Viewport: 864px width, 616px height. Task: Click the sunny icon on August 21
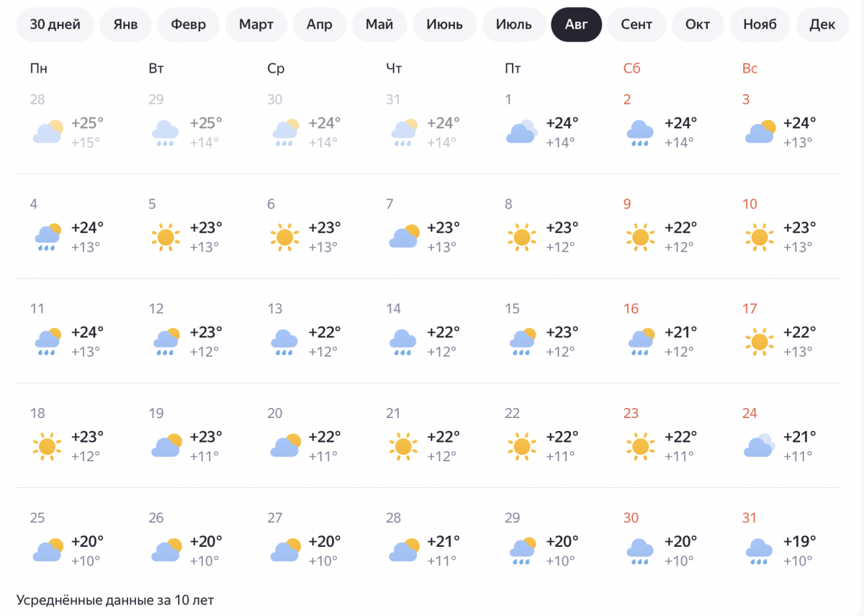click(403, 446)
